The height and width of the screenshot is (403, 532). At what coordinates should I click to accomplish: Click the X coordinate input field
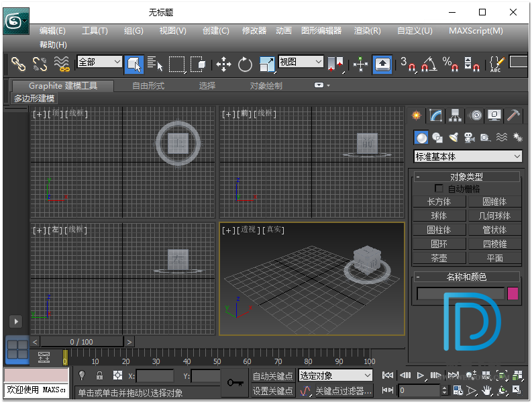click(155, 376)
